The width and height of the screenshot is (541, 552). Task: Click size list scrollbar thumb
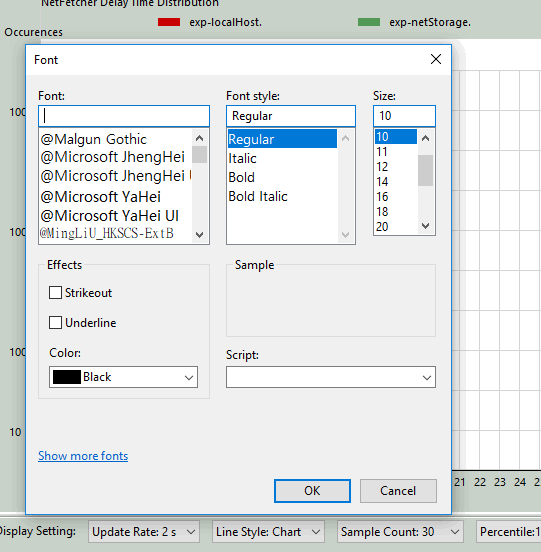point(425,170)
